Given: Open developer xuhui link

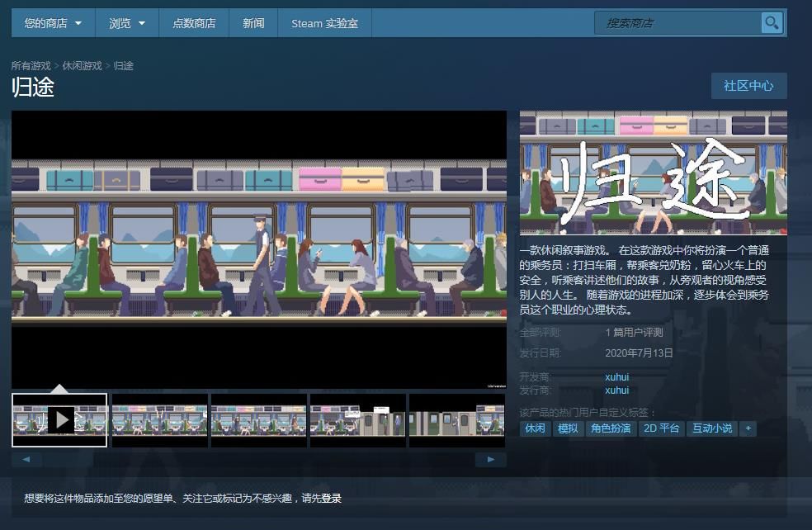Looking at the screenshot, I should click(x=616, y=376).
